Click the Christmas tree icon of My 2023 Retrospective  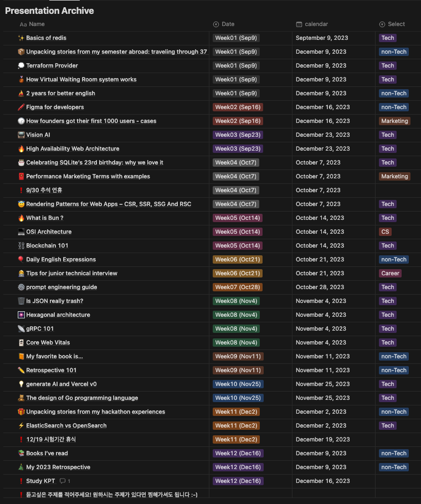[x=21, y=467]
